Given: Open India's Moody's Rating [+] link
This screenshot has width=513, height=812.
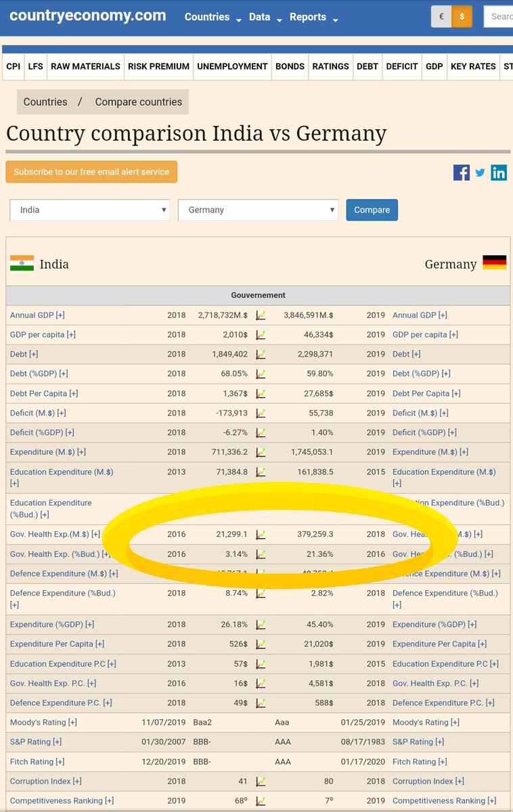Looking at the screenshot, I should tap(43, 723).
